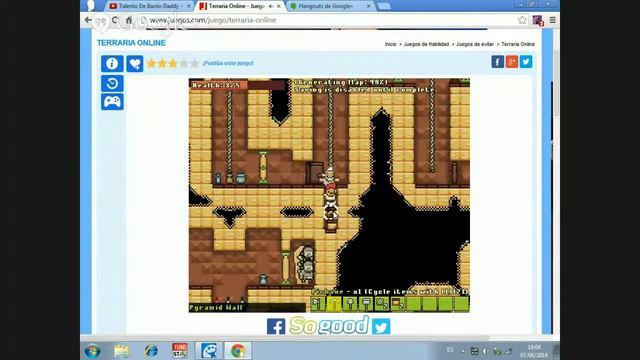The height and width of the screenshot is (360, 640).
Task: Switch to Chrome in taskbar
Action: coord(238,351)
